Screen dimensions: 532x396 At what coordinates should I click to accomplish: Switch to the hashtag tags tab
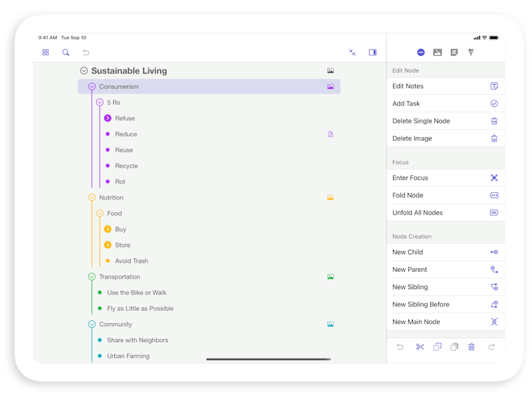tap(454, 52)
